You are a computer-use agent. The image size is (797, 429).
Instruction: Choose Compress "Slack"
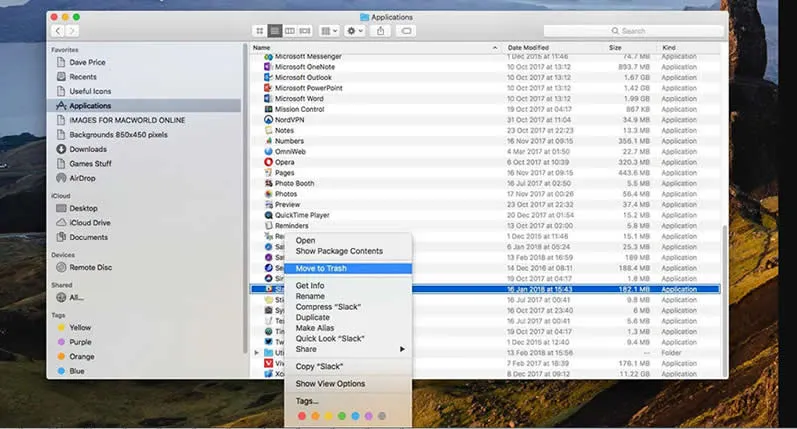click(348, 307)
